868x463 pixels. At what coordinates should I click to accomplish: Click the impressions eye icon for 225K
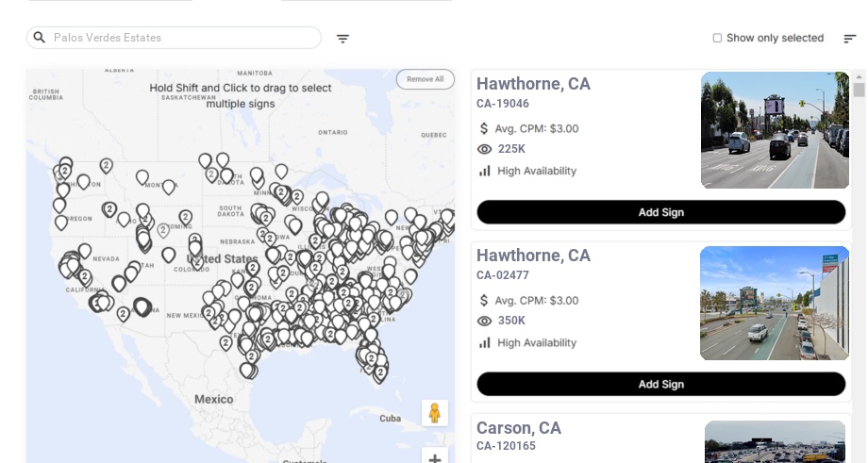point(485,149)
